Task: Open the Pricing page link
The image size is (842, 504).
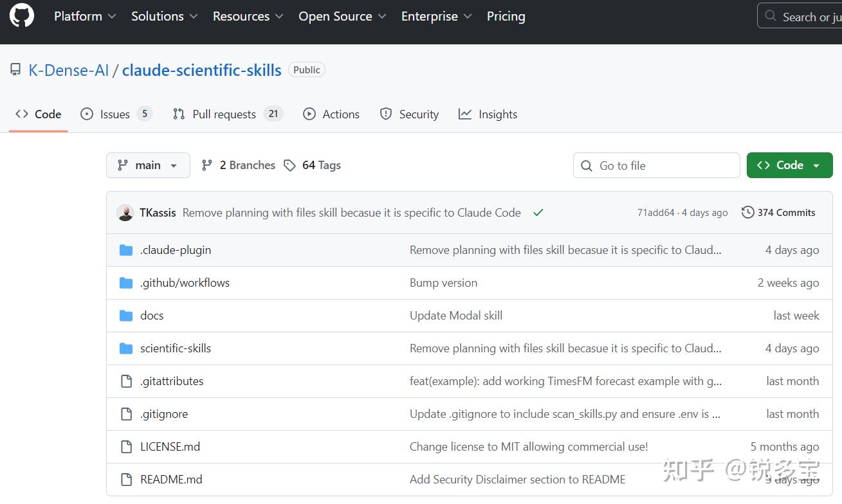Action: tap(506, 16)
